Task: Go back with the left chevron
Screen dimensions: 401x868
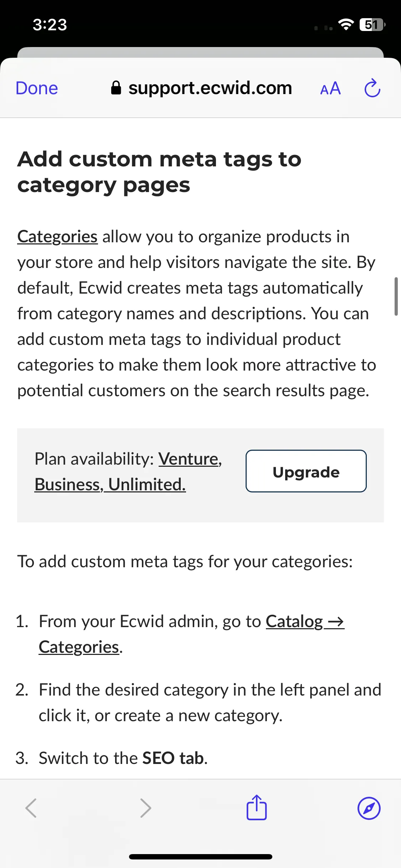Action: click(31, 808)
